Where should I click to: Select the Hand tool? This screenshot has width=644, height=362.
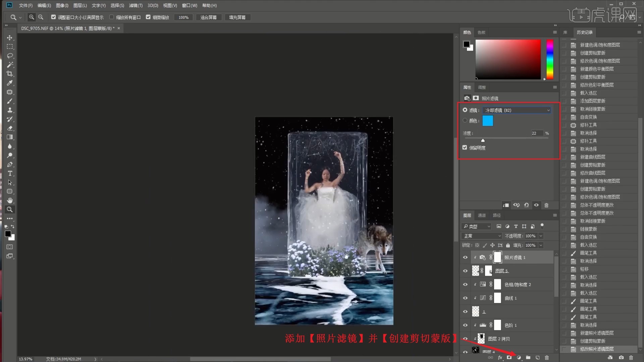pos(10,200)
